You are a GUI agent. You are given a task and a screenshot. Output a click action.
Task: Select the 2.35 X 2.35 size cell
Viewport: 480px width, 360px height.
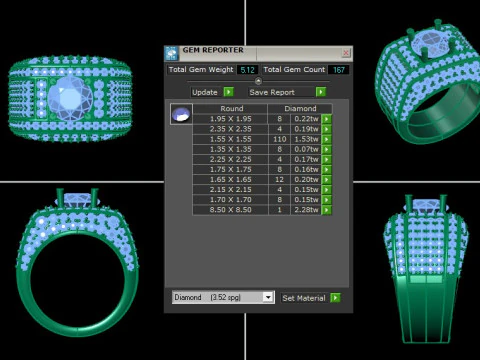click(x=230, y=129)
